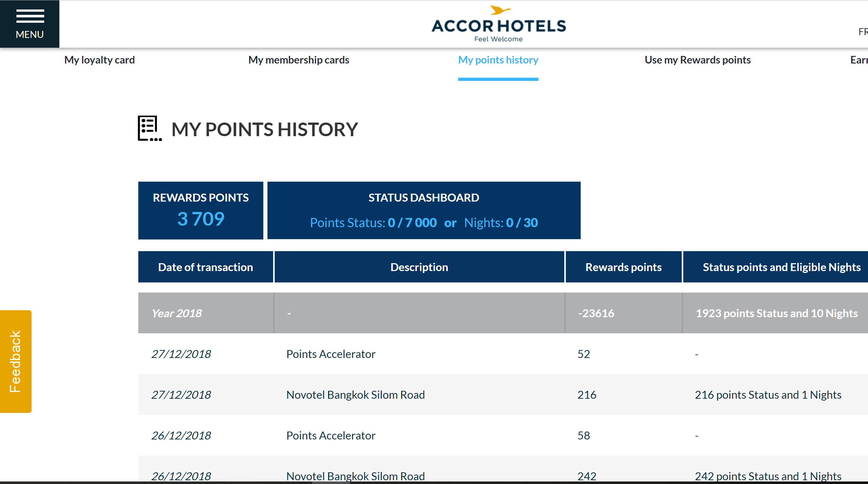This screenshot has width=868, height=484.
Task: Click the Description column header
Action: 419,267
